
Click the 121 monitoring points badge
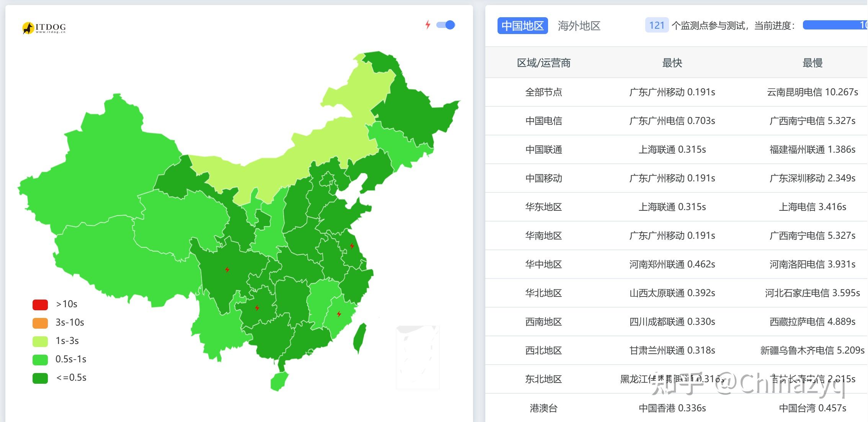[x=656, y=25]
